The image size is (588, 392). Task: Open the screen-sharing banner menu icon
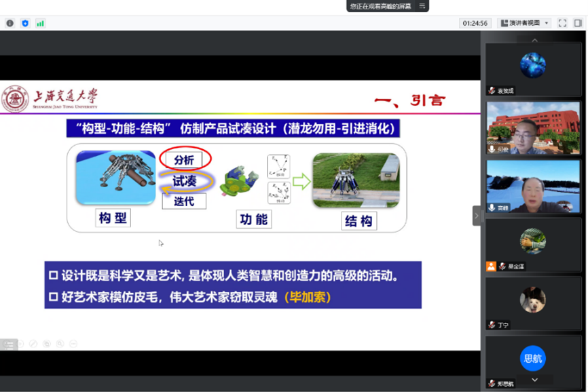click(422, 6)
